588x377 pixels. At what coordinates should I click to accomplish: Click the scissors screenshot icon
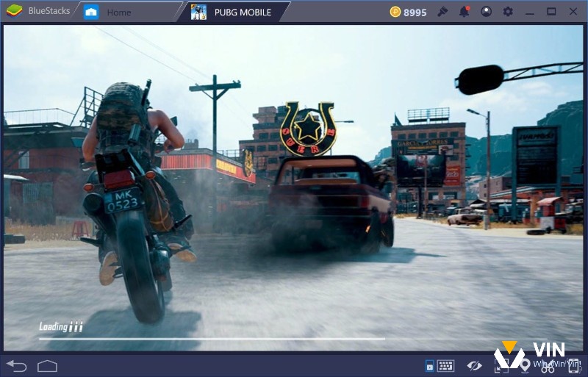pyautogui.click(x=548, y=367)
